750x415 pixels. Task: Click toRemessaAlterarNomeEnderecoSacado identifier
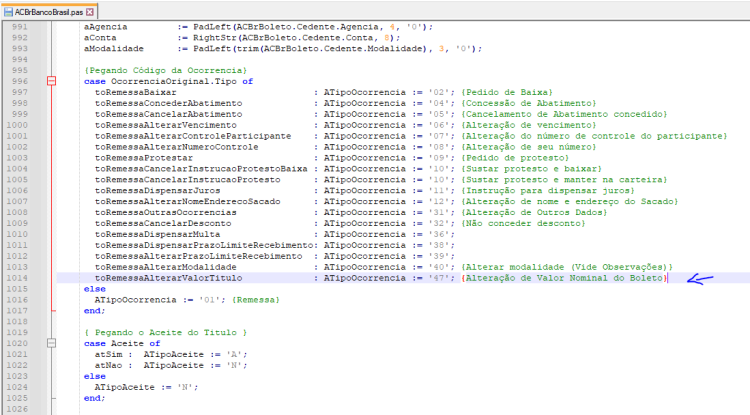tap(188, 202)
